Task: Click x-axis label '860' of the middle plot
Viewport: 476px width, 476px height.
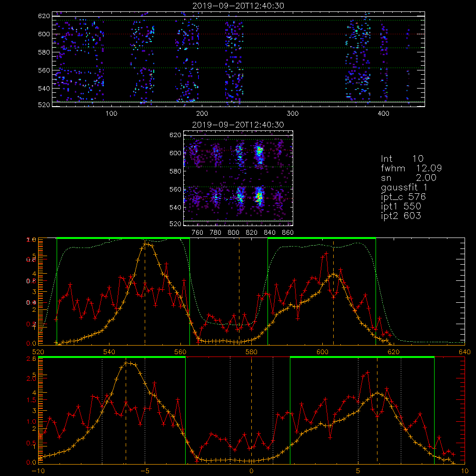Action: (288, 233)
